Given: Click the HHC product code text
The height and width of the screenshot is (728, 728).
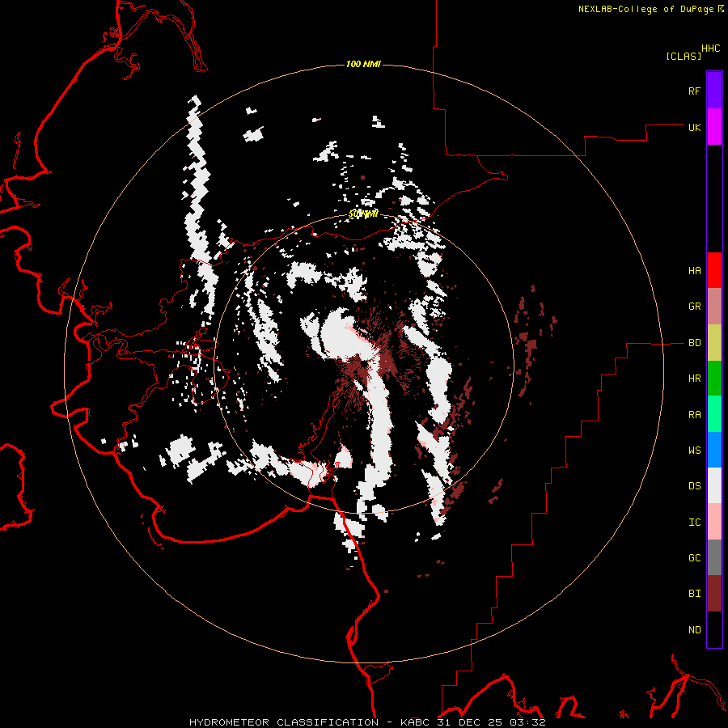Looking at the screenshot, I should (711, 49).
